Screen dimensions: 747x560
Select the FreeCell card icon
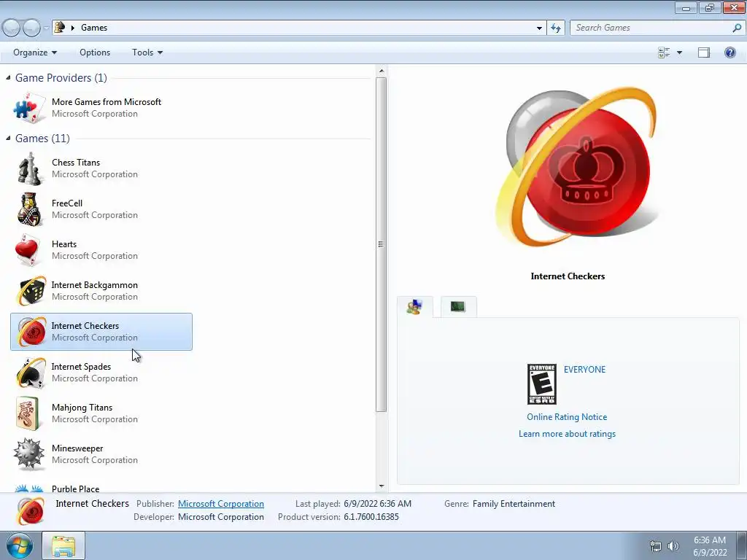click(29, 209)
